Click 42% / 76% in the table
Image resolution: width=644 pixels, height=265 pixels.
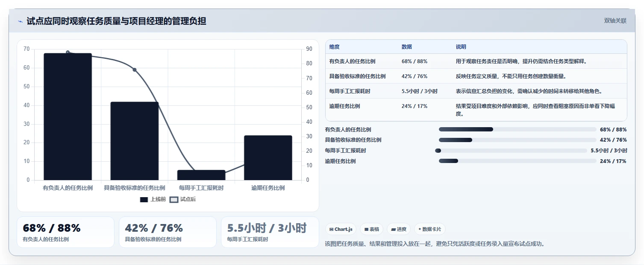(x=415, y=76)
